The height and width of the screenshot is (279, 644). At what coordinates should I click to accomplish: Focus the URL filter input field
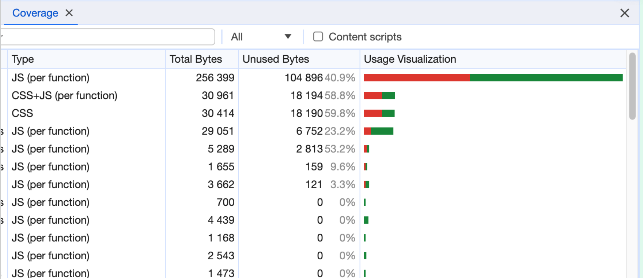[x=108, y=37]
